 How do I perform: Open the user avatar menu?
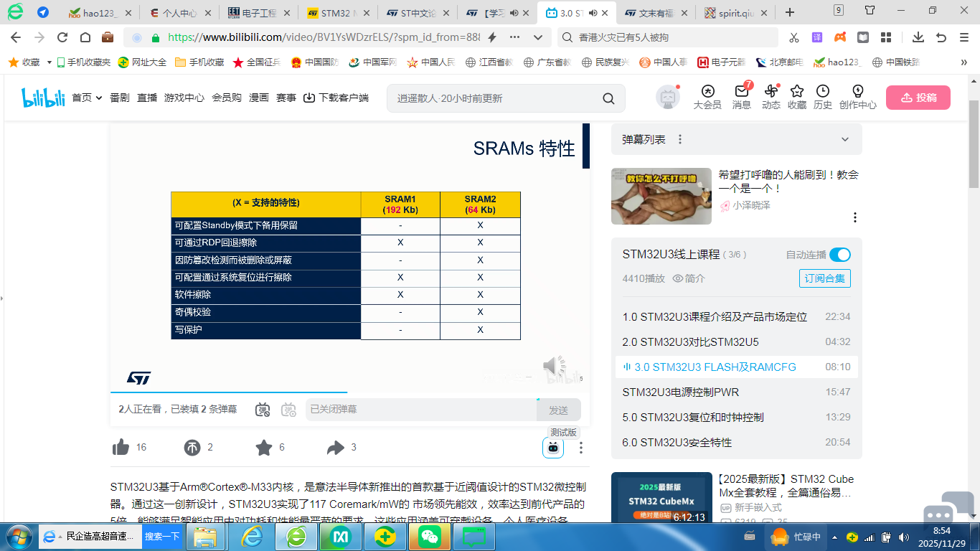pos(668,98)
